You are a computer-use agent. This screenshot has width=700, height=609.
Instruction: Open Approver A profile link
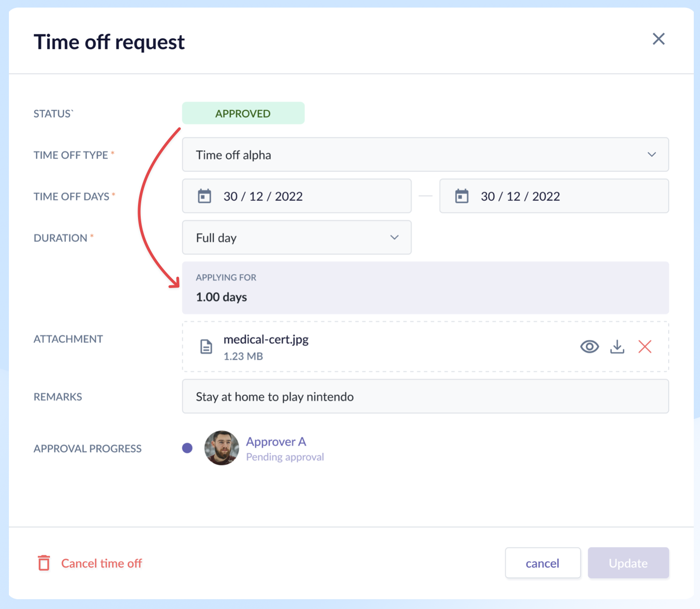276,442
